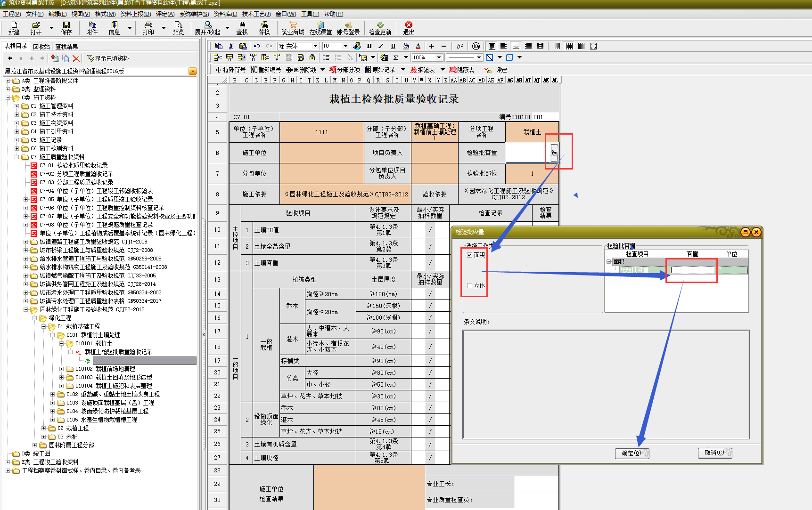
Task: Open the 文件(F) menu
Action: tap(34, 14)
